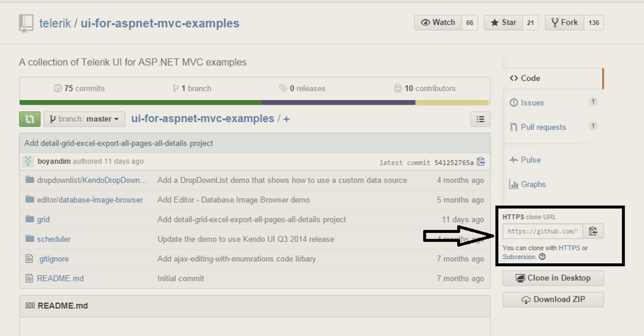This screenshot has height=336, width=644.
Task: Open the dropdownlist/KendoDropDown folder
Action: point(92,180)
